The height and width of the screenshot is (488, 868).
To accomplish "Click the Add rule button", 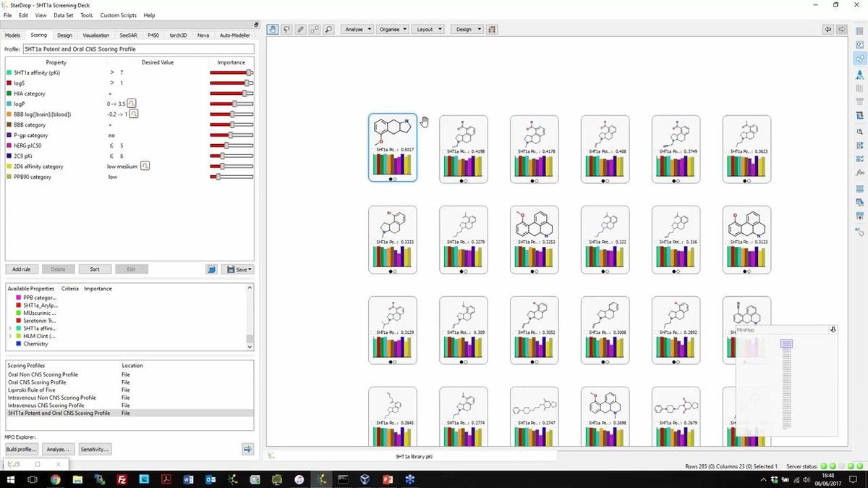I will click(21, 269).
